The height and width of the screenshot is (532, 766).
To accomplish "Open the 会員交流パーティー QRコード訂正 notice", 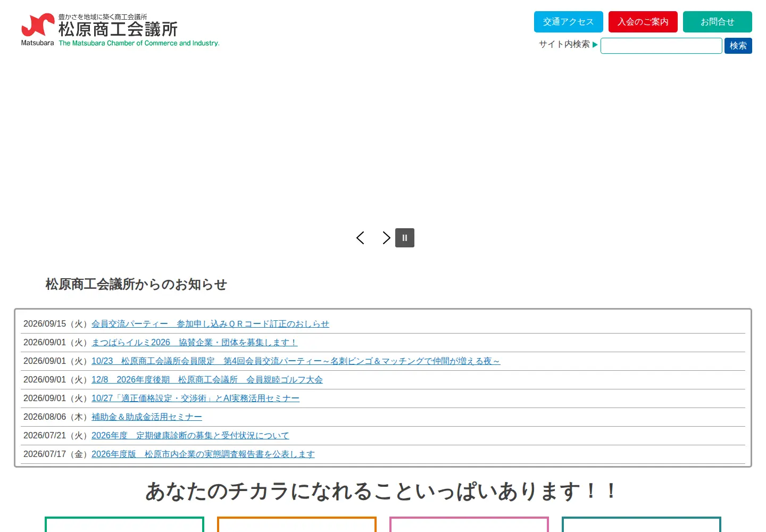I will (210, 324).
